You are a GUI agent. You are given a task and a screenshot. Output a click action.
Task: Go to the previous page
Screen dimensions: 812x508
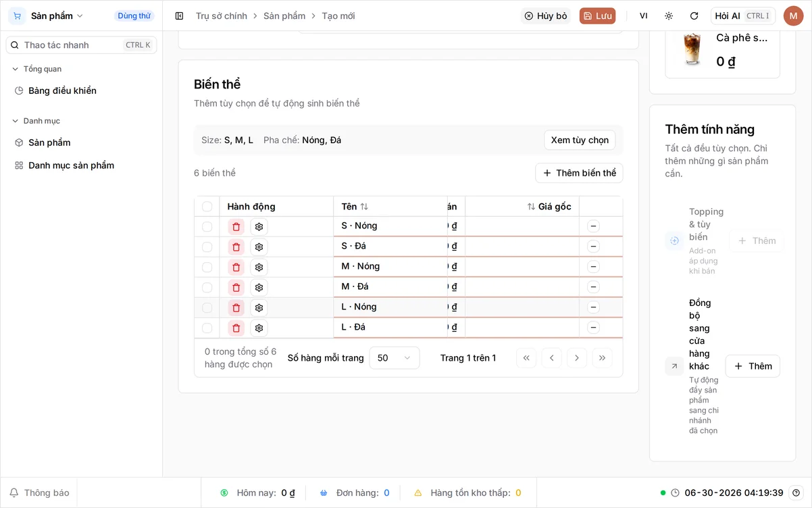551,358
